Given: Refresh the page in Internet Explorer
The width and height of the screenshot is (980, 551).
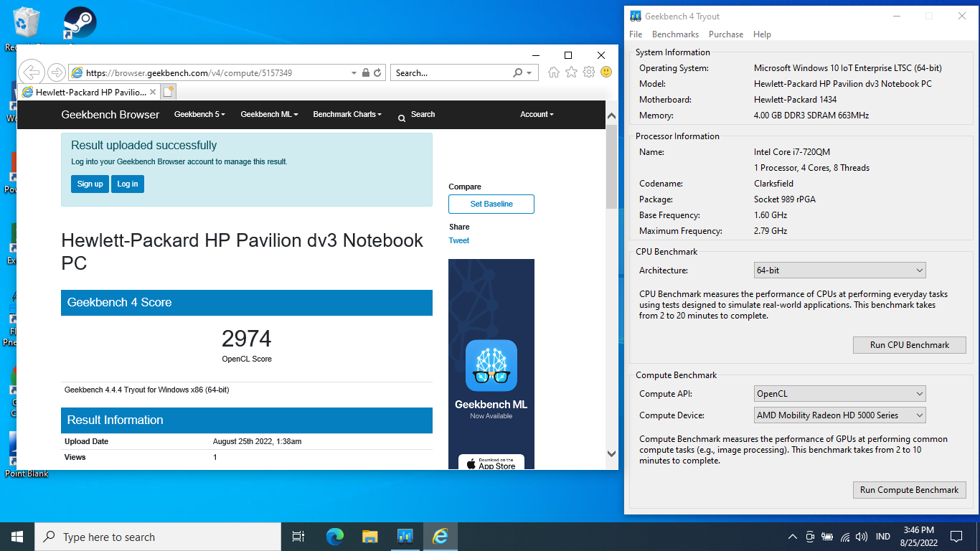Looking at the screenshot, I should [378, 73].
